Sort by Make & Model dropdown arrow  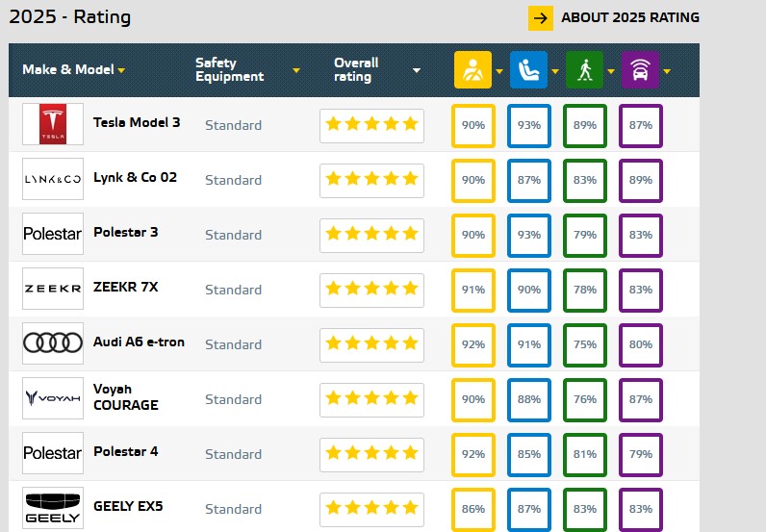(x=121, y=70)
